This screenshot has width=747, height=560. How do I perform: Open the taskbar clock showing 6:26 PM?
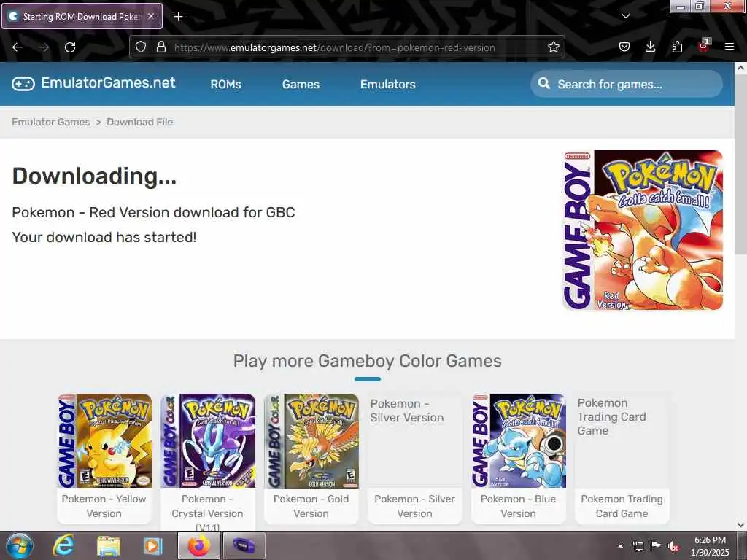(x=710, y=546)
